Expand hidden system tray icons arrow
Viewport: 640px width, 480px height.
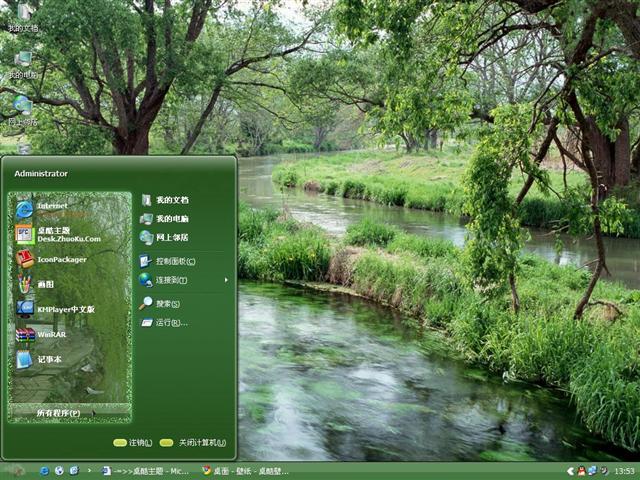(x=570, y=471)
